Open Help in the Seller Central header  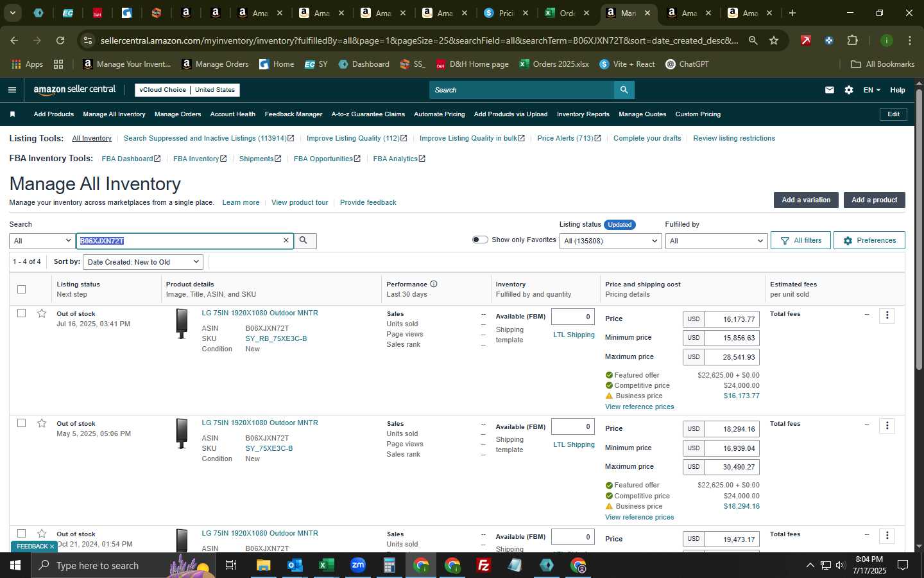pos(897,90)
